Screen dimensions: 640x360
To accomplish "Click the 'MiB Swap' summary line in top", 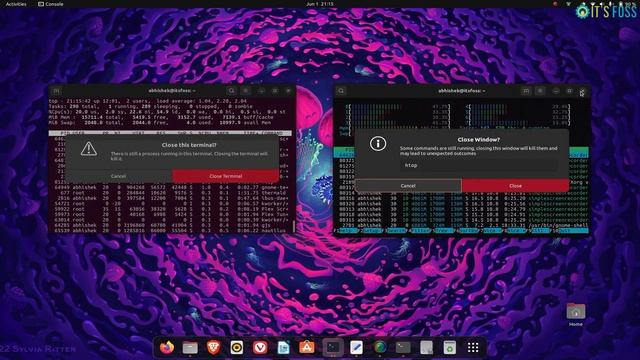I will click(x=161, y=122).
